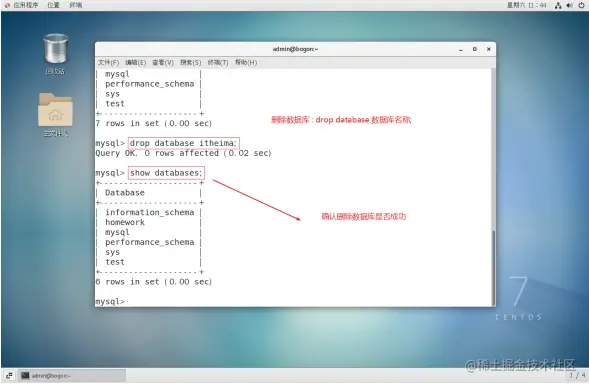Click the workspace switcher 1/4 indicator
The height and width of the screenshot is (385, 589).
pyautogui.click(x=577, y=375)
